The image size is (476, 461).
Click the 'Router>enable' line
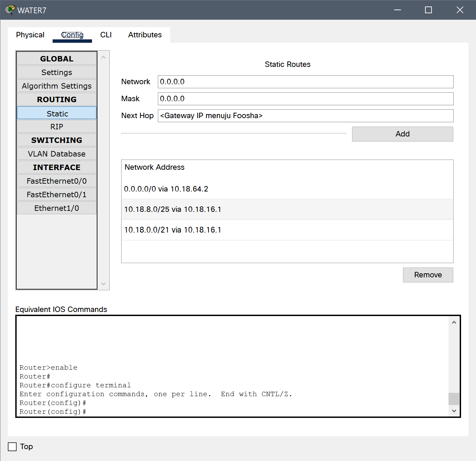(x=48, y=368)
